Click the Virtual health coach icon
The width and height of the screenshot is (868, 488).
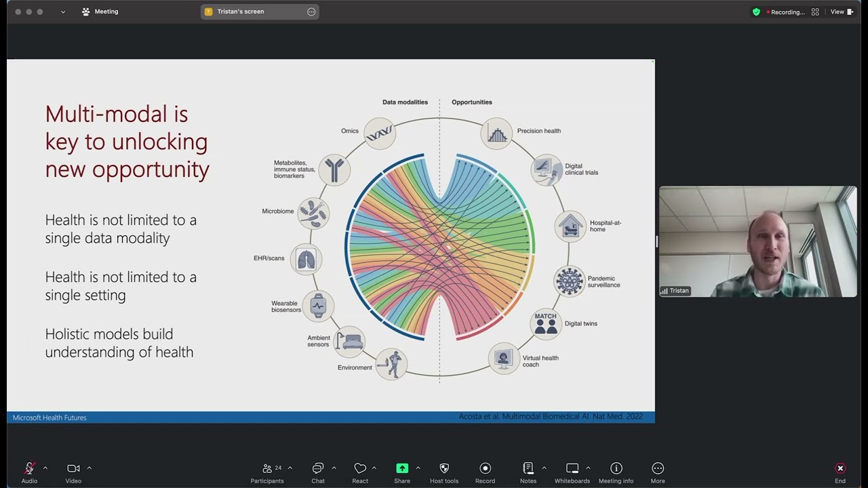[504, 359]
